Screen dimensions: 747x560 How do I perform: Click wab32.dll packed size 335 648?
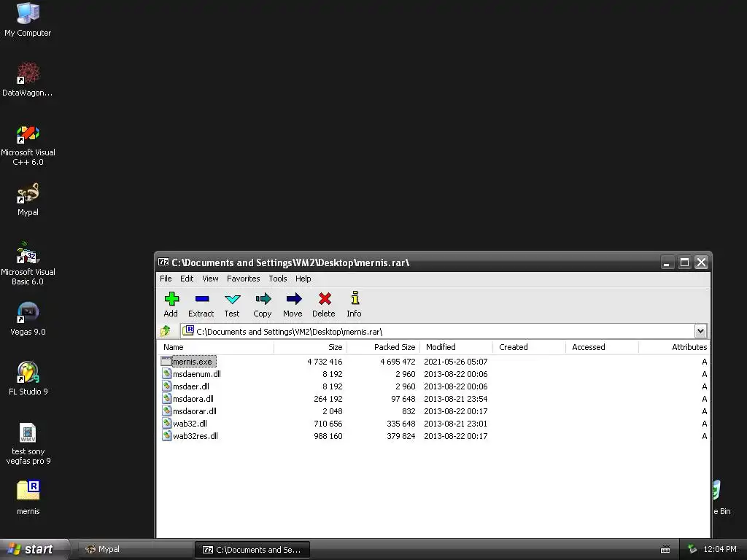click(401, 424)
